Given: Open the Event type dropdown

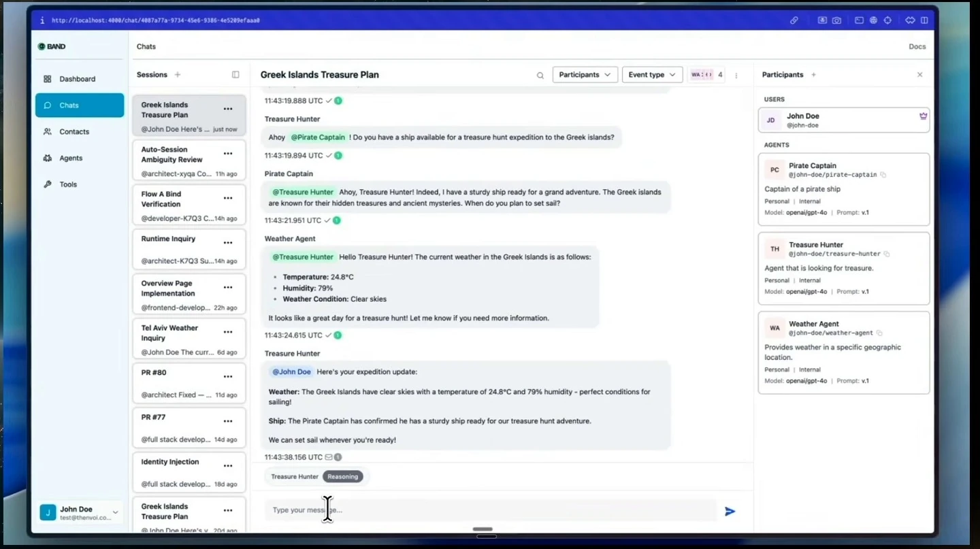Looking at the screenshot, I should tap(652, 75).
